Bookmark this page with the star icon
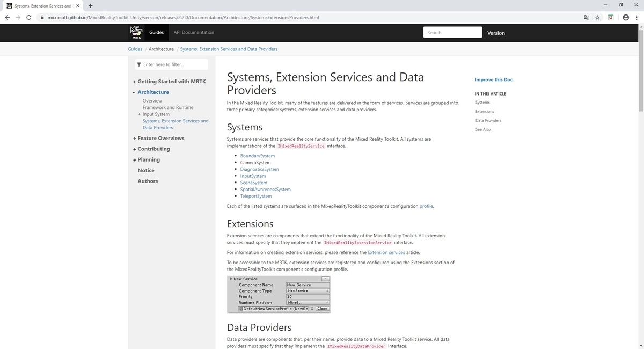The image size is (644, 349). (x=597, y=17)
